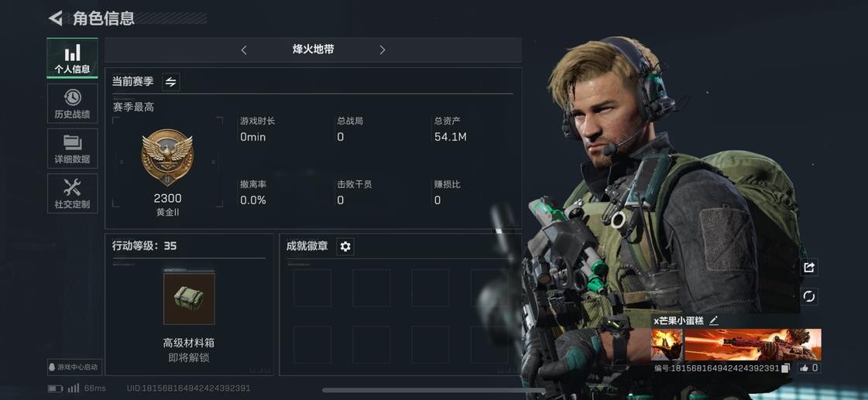
Task: Switch to next mode with right chevron
Action: 382,50
